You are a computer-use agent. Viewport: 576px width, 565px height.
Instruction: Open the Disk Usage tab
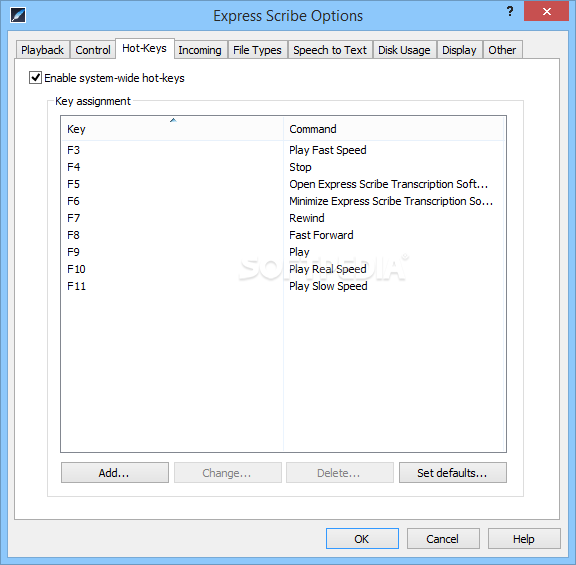click(404, 50)
